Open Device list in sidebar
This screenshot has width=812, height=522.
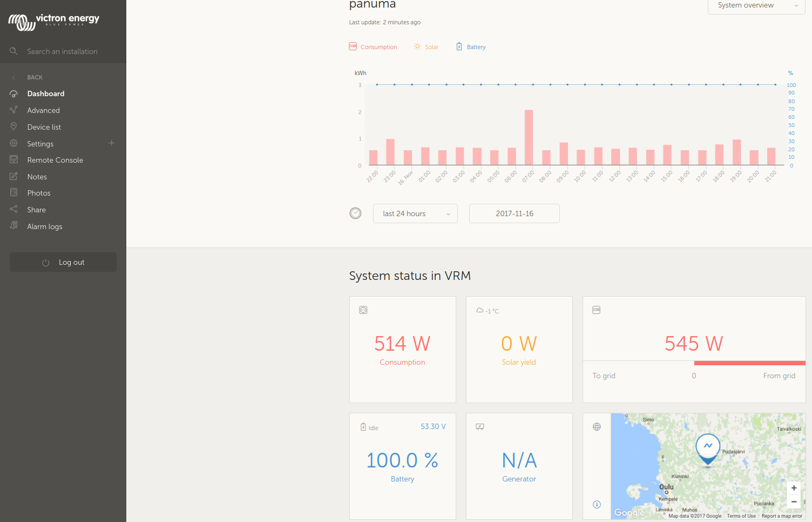click(44, 127)
